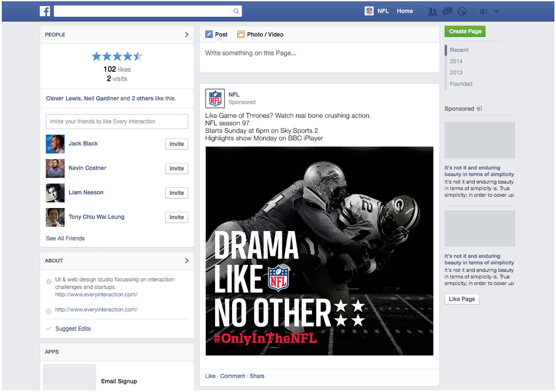Screen dimensions: 556x392
Task: Open the messages chat icon
Action: (x=447, y=12)
